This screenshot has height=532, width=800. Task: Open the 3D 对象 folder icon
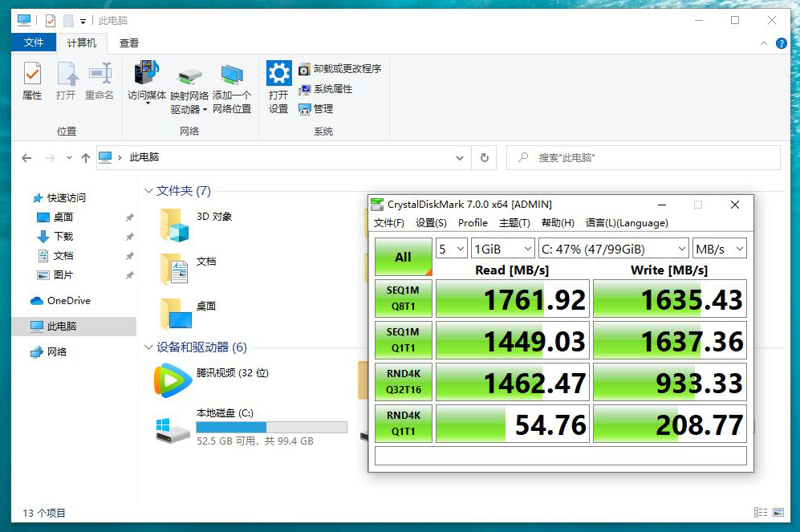[x=174, y=225]
